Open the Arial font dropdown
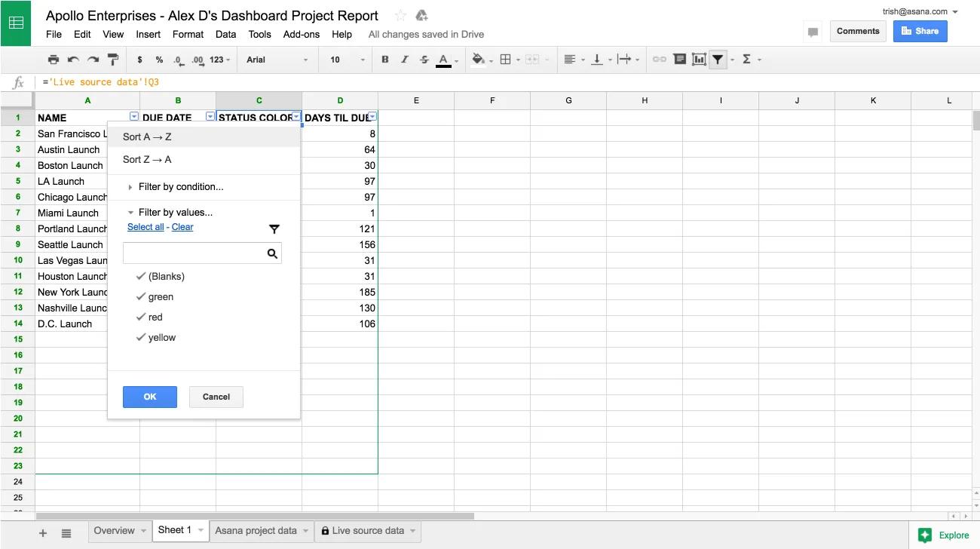This screenshot has width=980, height=549. point(277,60)
